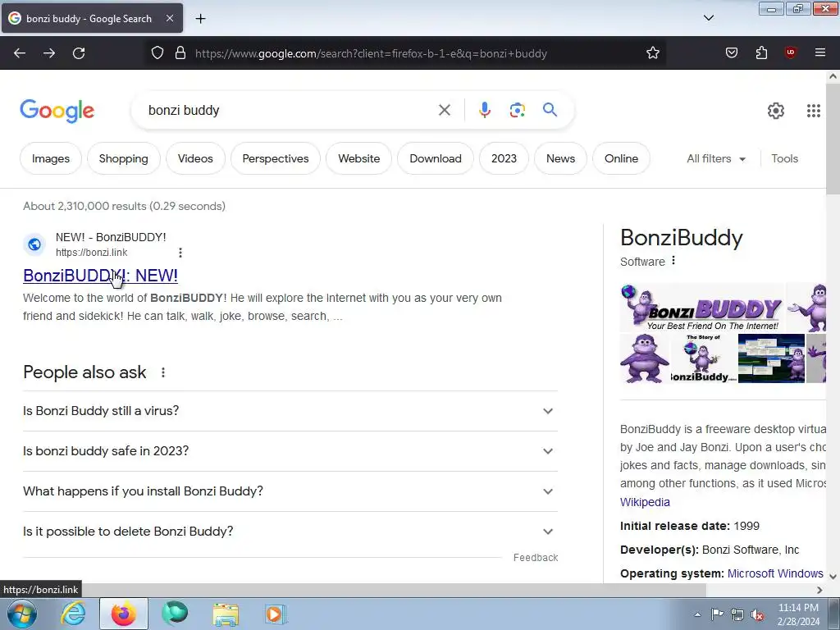Expand Is it possible to delete Bonzi Buddy?
840x630 pixels.
pos(290,532)
